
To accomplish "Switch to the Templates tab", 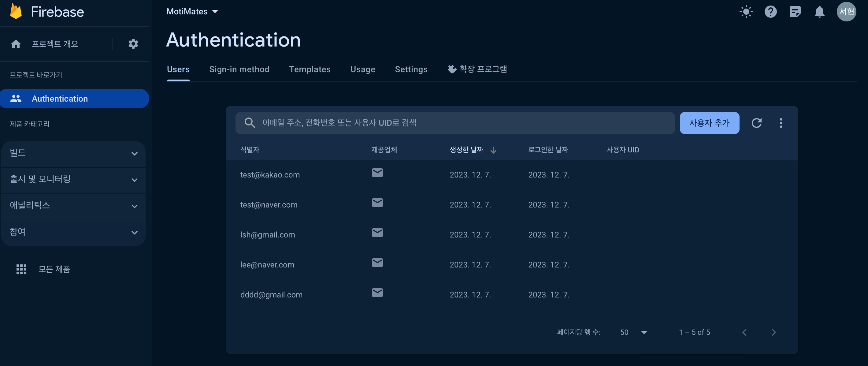I will click(309, 69).
